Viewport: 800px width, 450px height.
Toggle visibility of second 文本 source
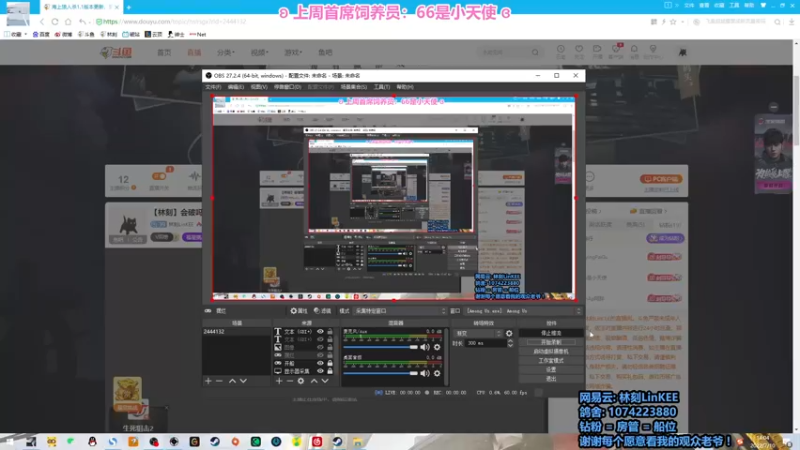point(320,339)
